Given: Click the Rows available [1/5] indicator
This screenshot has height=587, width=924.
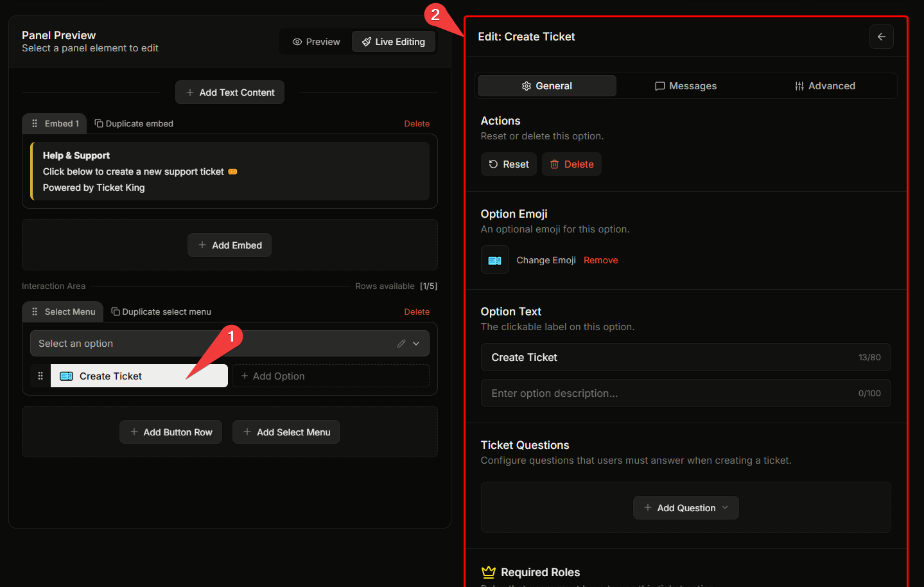Looking at the screenshot, I should (x=396, y=286).
